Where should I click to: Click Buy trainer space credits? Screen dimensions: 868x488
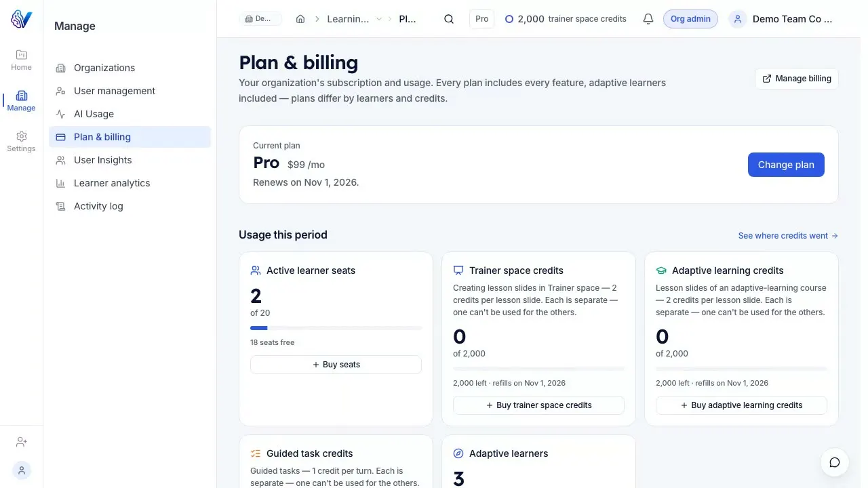pos(538,405)
